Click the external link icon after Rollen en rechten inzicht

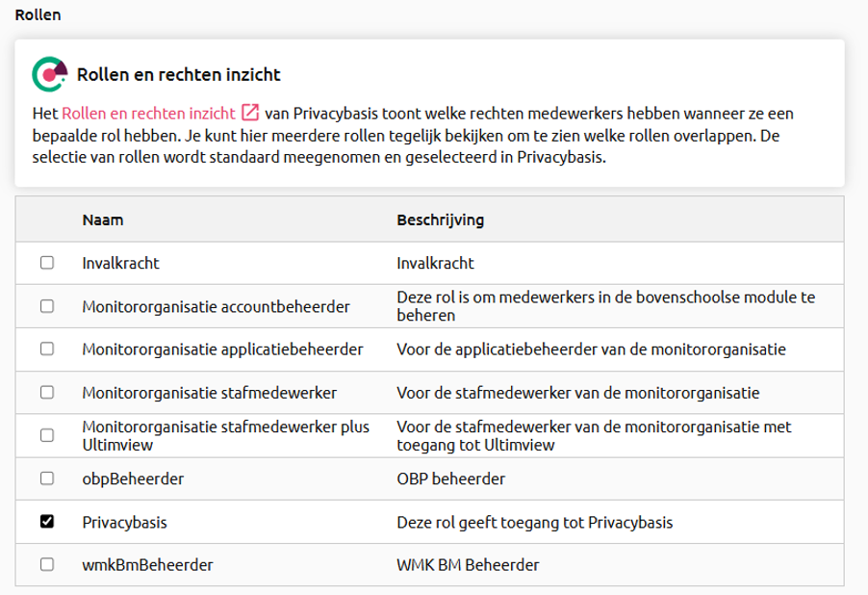point(250,113)
